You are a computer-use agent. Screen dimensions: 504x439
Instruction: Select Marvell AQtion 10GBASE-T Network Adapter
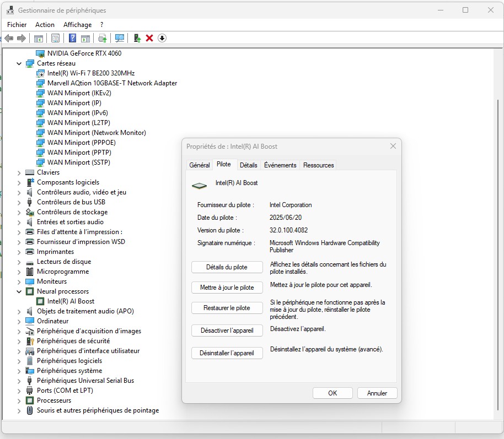112,83
